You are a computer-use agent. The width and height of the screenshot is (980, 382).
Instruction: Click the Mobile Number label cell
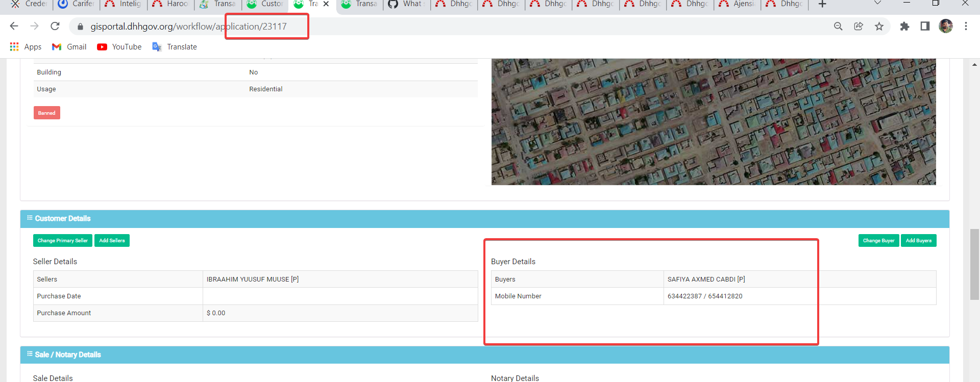coord(577,296)
